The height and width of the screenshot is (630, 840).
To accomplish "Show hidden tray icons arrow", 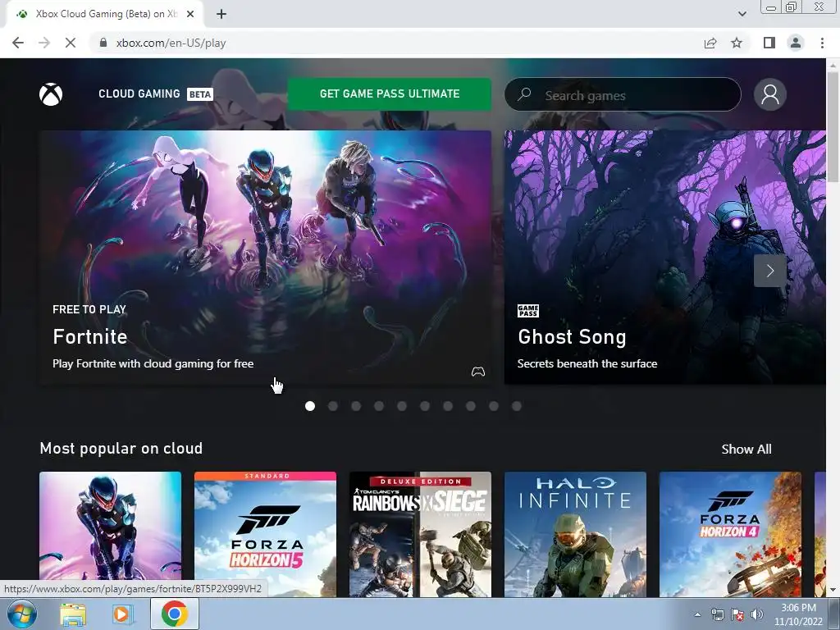I will coord(697,614).
